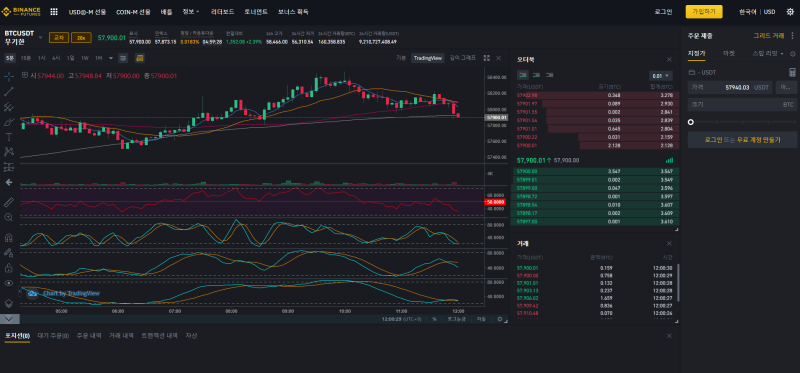
Task: Switch to the transaction history tab
Action: (x=159, y=336)
